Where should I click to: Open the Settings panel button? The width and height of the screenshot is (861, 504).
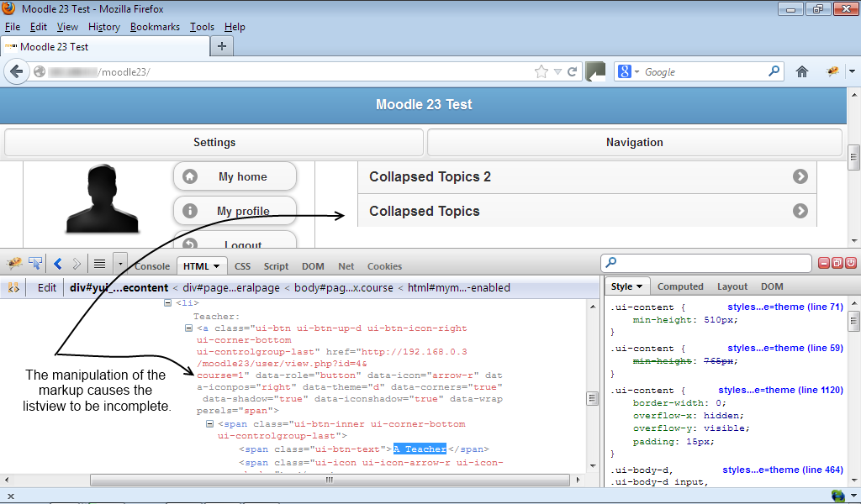click(x=214, y=142)
